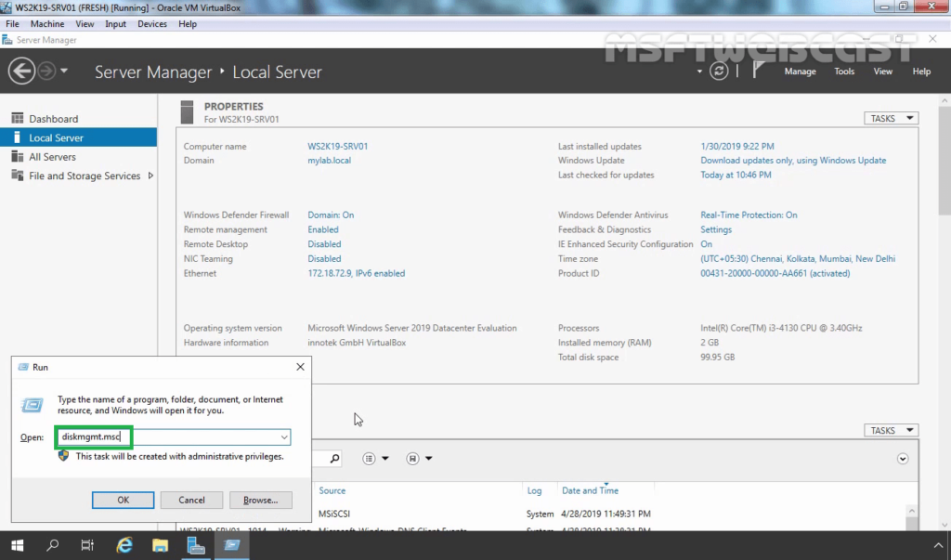Click the mylab.local domain link
951x560 pixels.
[x=329, y=160]
